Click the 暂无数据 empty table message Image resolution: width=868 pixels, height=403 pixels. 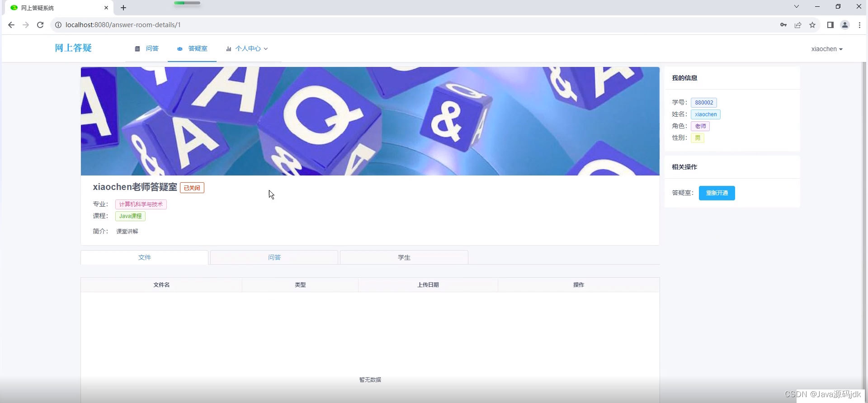(370, 380)
